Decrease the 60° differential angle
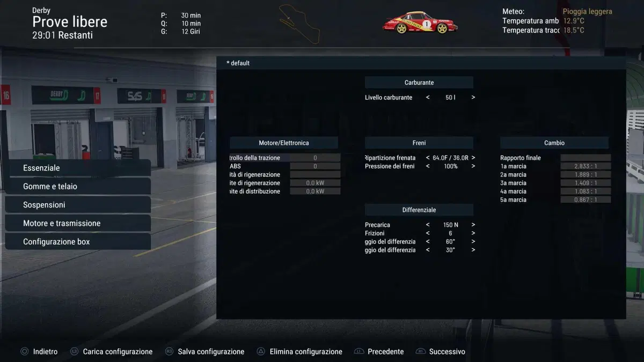Image resolution: width=644 pixels, height=362 pixels. 428,242
